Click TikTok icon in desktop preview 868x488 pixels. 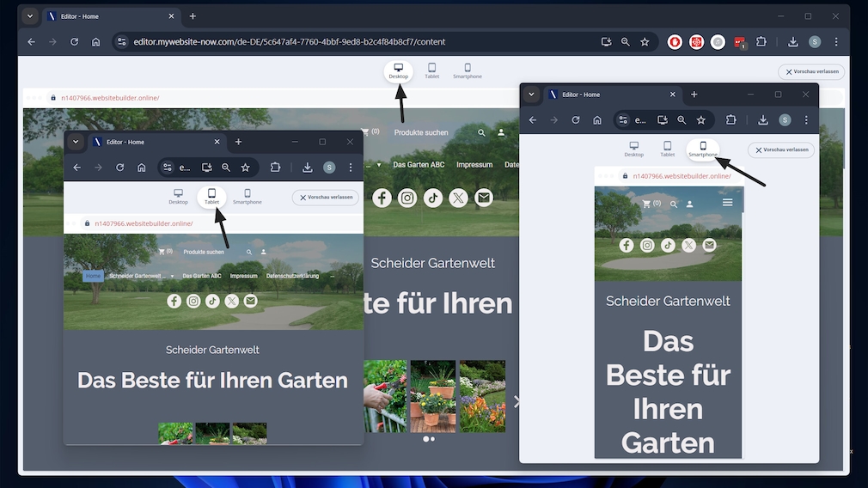tap(433, 198)
